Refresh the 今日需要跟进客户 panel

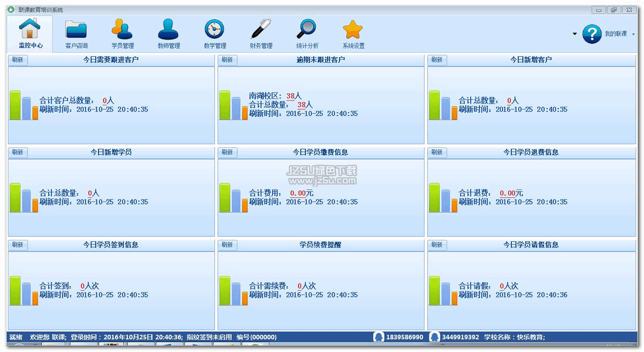(18, 60)
